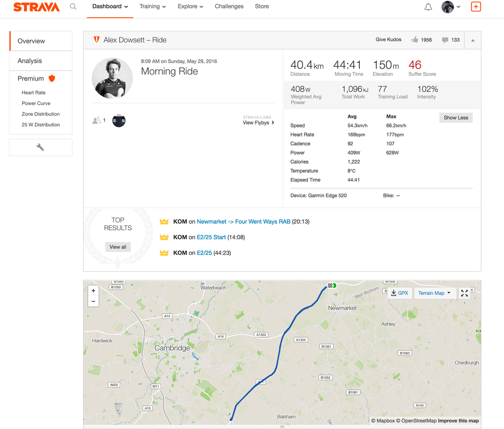Image resolution: width=504 pixels, height=429 pixels.
Task: Open Newmarket -> Four Went Ways RAB segment
Action: (x=243, y=222)
